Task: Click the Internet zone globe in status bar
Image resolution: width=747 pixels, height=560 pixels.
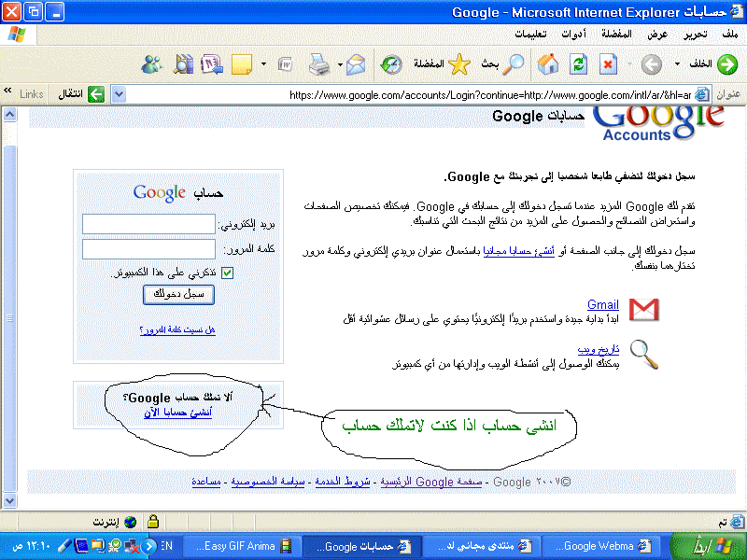Action: point(130,522)
